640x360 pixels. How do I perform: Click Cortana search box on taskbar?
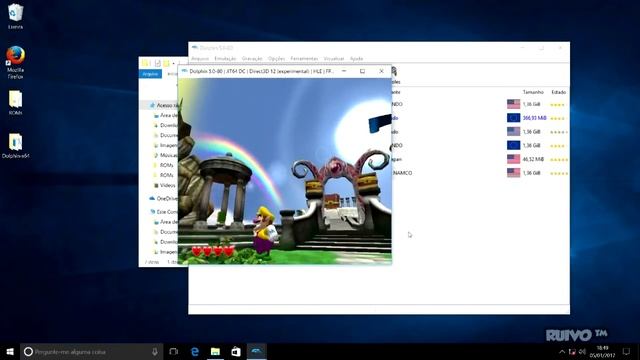coord(91,351)
